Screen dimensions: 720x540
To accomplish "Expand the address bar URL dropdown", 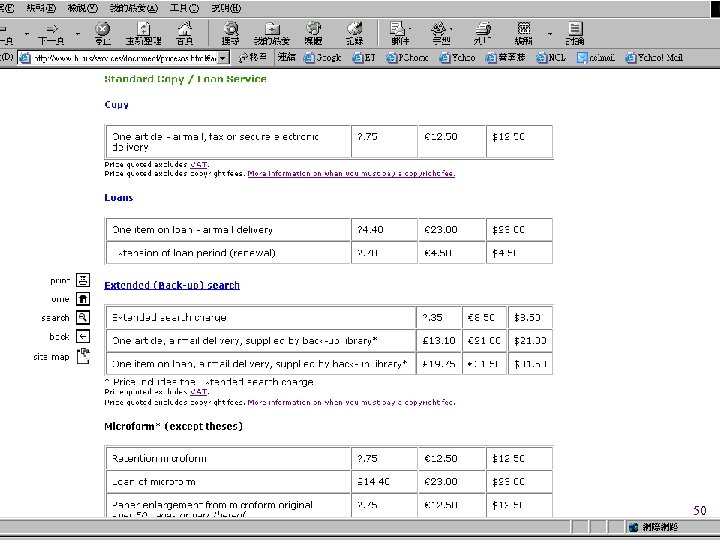I will pos(223,58).
